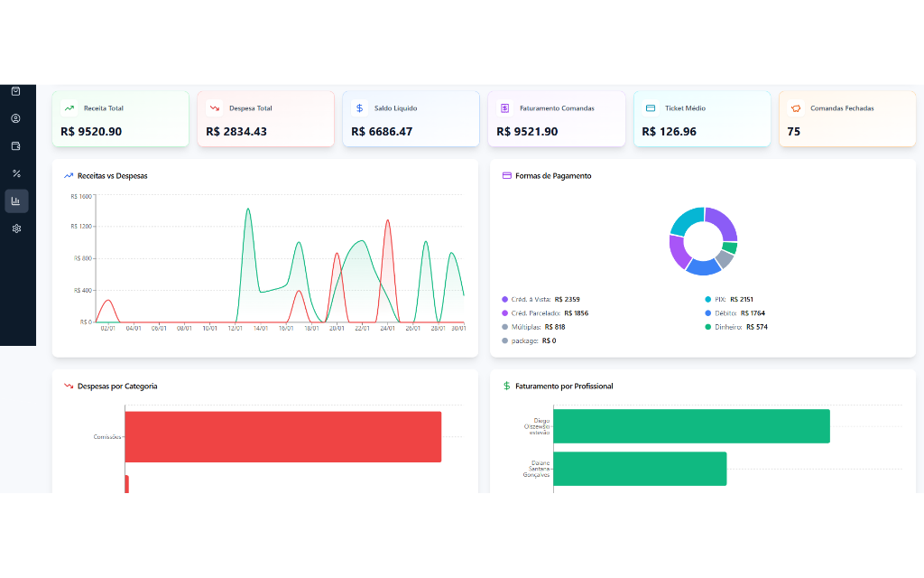This screenshot has height=578, width=924.
Task: Click the Comandas Fechadas value 75
Action: [794, 132]
